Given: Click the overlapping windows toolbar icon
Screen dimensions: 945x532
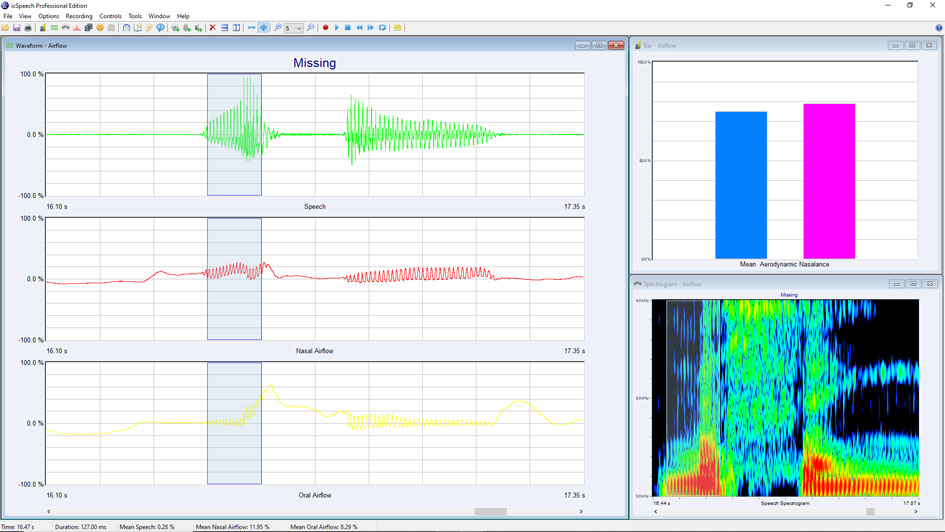Looking at the screenshot, I should point(89,28).
